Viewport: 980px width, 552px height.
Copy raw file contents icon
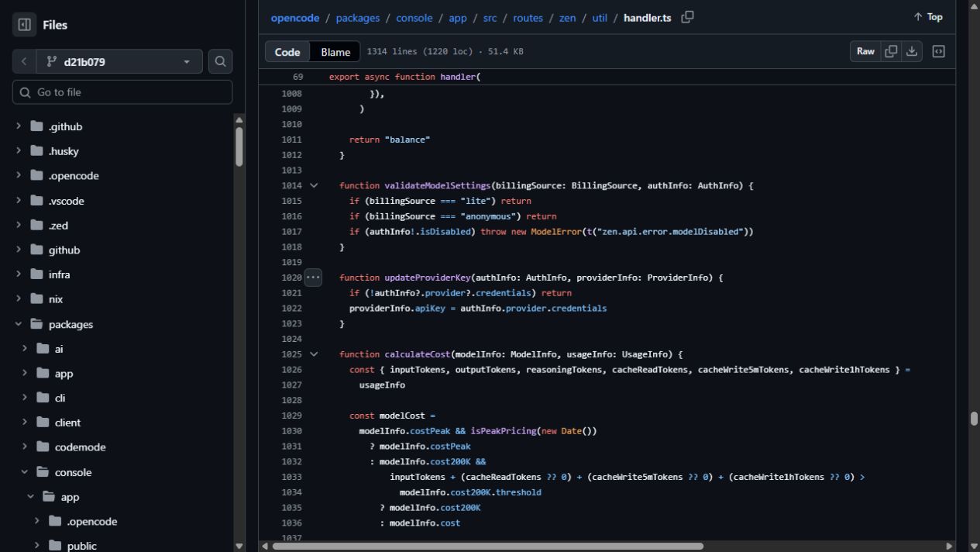click(x=891, y=51)
